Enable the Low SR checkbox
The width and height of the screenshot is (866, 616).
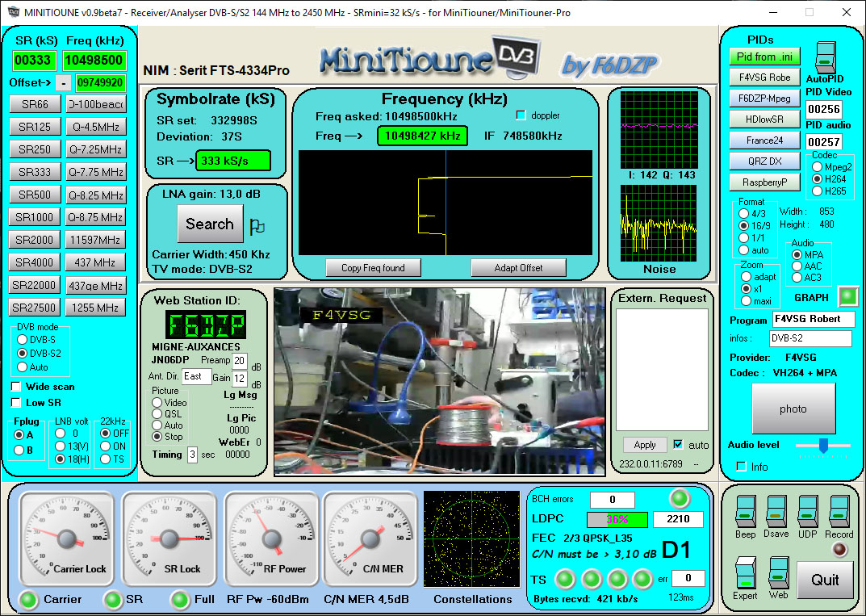[x=16, y=402]
